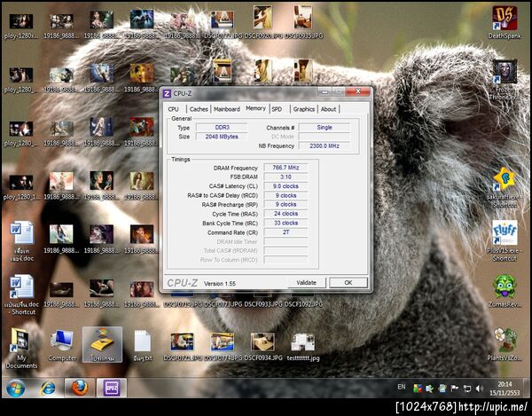Click the DRAM Frequency 766.7 MHz value
Viewport: 532px width, 416px height.
pyautogui.click(x=286, y=168)
